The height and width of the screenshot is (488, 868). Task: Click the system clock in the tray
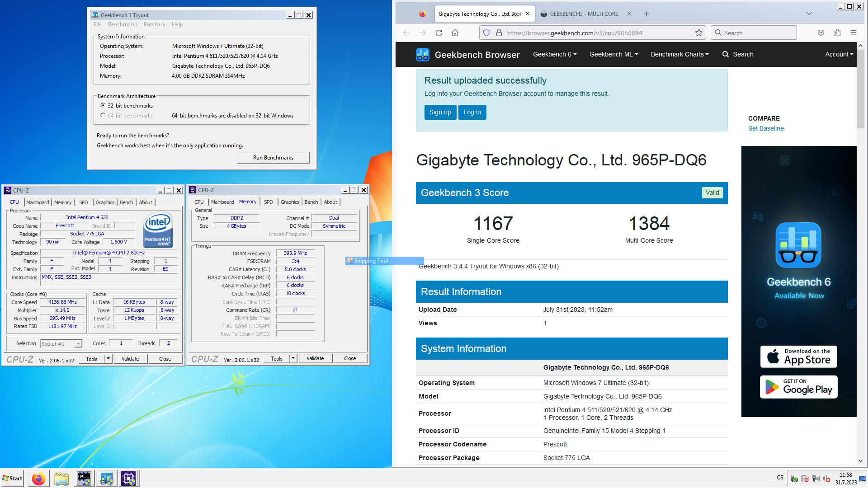(x=846, y=479)
